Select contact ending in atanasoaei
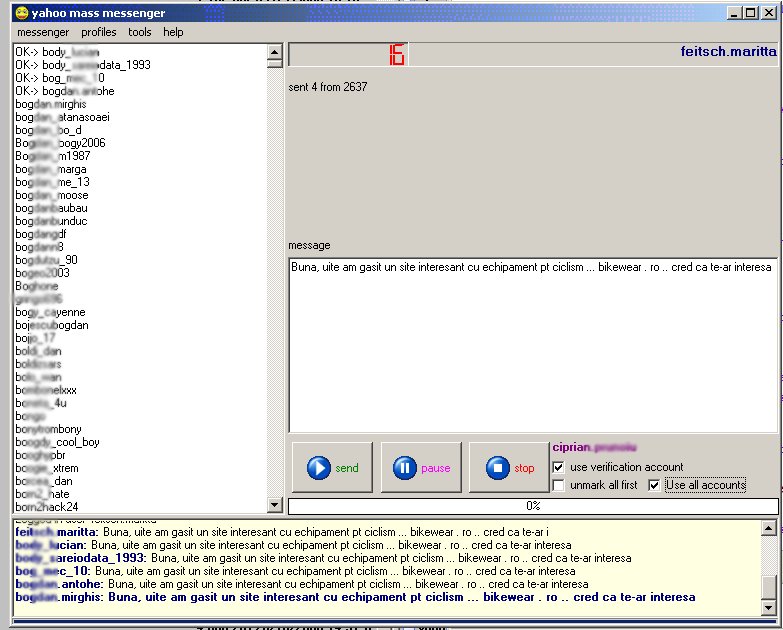Viewport: 783px width, 630px height. [62, 117]
